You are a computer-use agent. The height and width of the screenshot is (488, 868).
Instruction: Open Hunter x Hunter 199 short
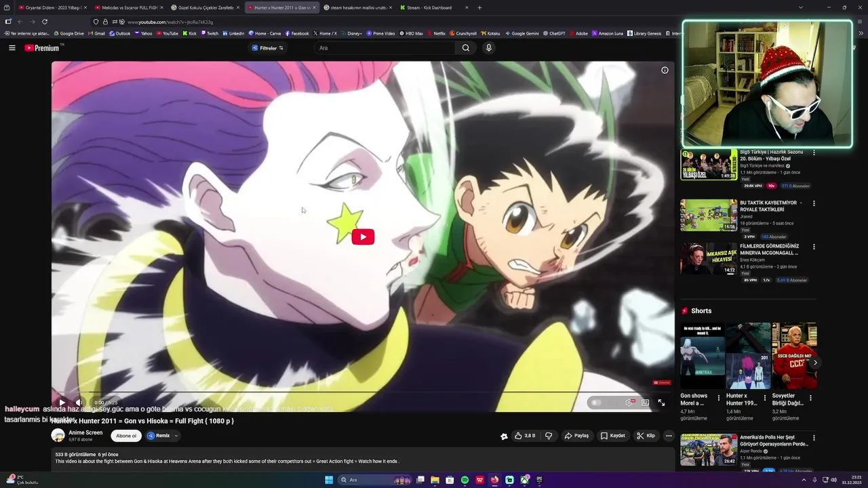coord(749,356)
